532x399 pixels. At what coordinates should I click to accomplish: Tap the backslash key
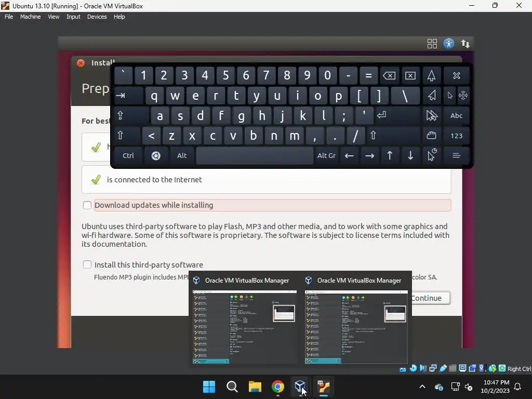pos(405,96)
